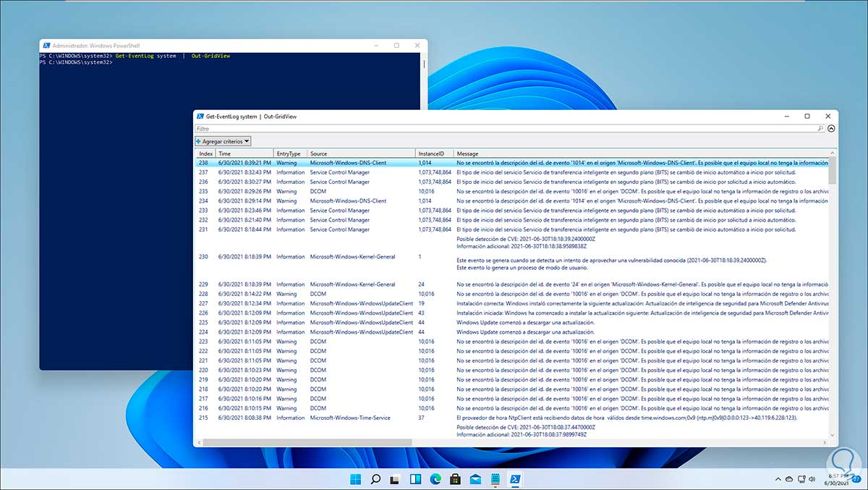
Task: Open the Agregar criterios dropdown
Action: point(223,141)
